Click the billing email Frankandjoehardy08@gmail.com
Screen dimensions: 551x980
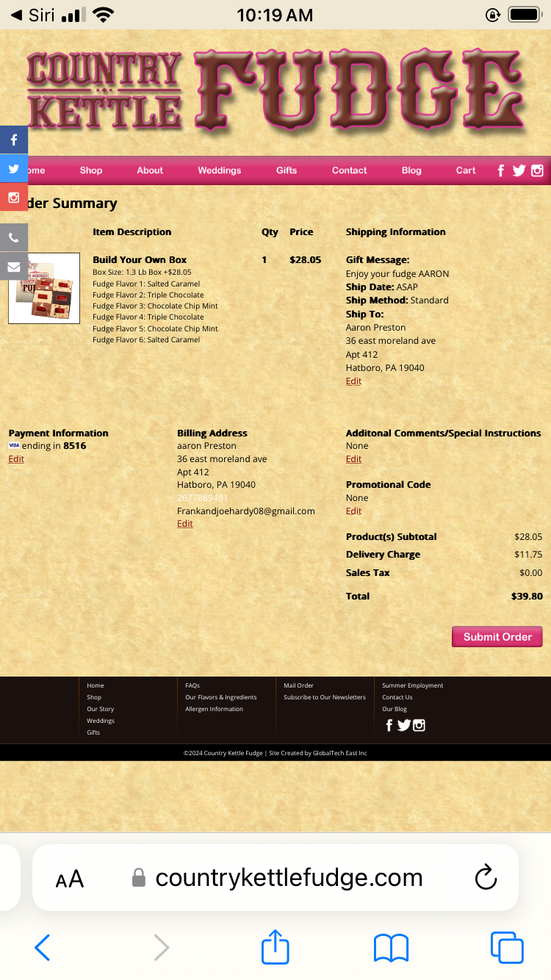tap(246, 511)
